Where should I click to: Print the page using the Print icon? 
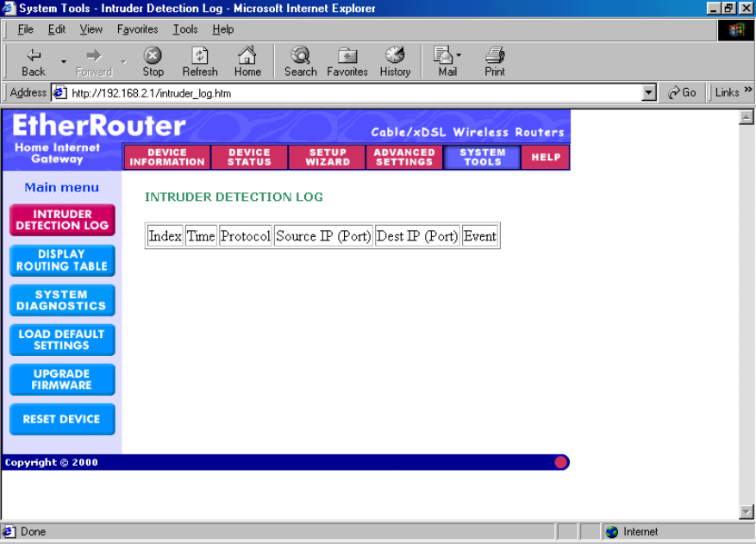(x=495, y=62)
